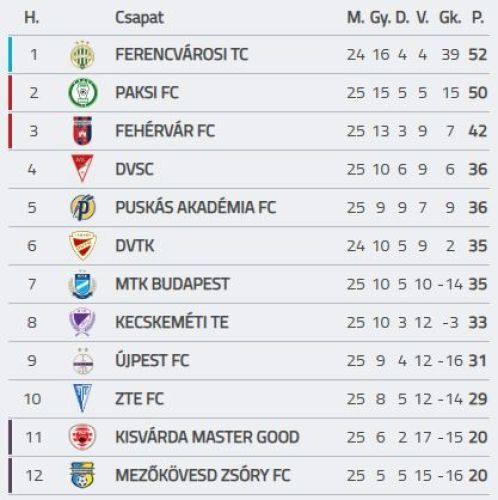Screen dimensions: 498x500
Task: Click the Csapat column header
Action: click(x=139, y=18)
